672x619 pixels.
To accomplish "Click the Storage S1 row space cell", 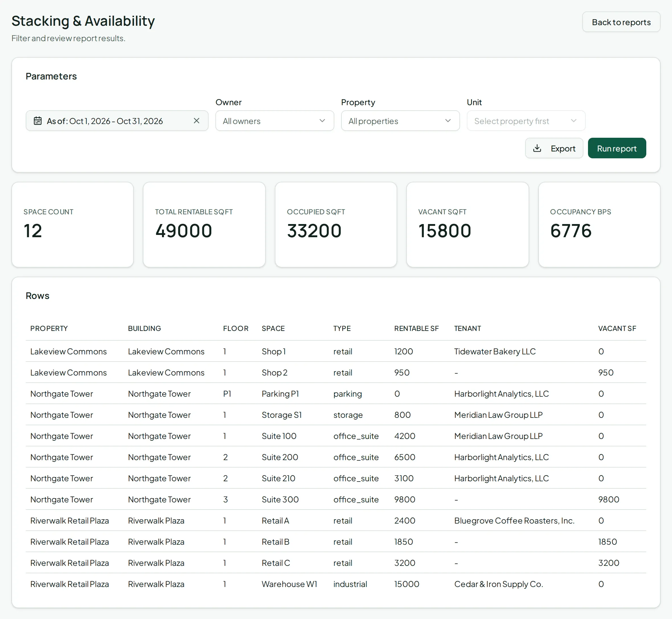I will point(282,415).
